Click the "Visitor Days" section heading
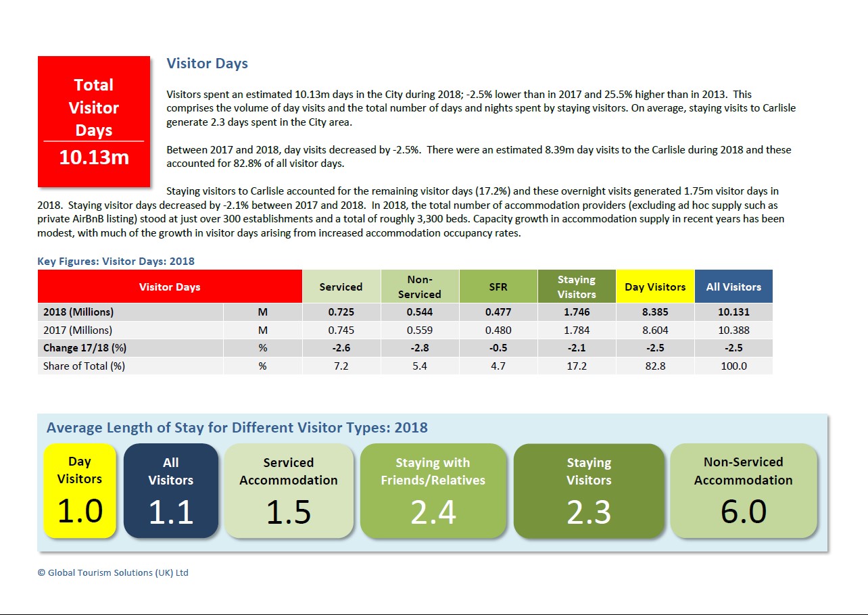The image size is (868, 615). [207, 64]
